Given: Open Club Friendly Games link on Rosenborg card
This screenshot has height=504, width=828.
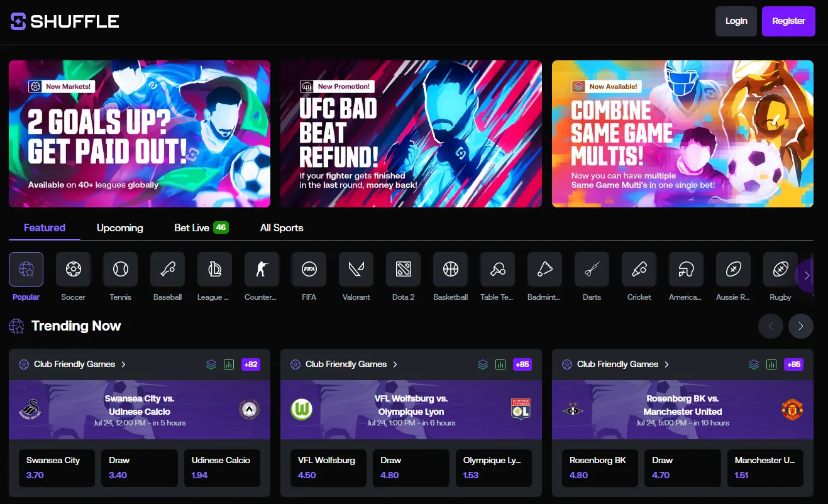Looking at the screenshot, I should point(616,364).
